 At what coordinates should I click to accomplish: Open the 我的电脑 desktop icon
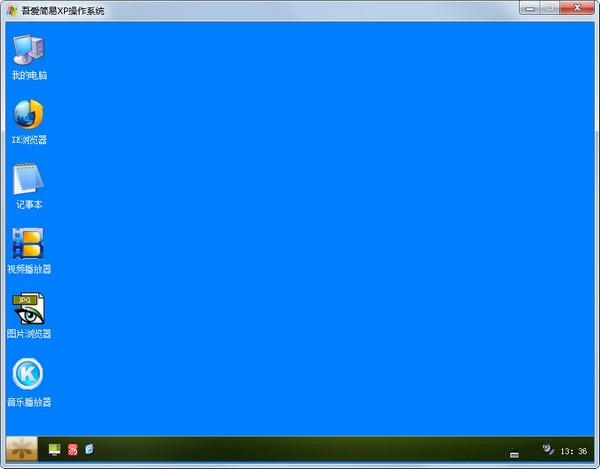28,50
